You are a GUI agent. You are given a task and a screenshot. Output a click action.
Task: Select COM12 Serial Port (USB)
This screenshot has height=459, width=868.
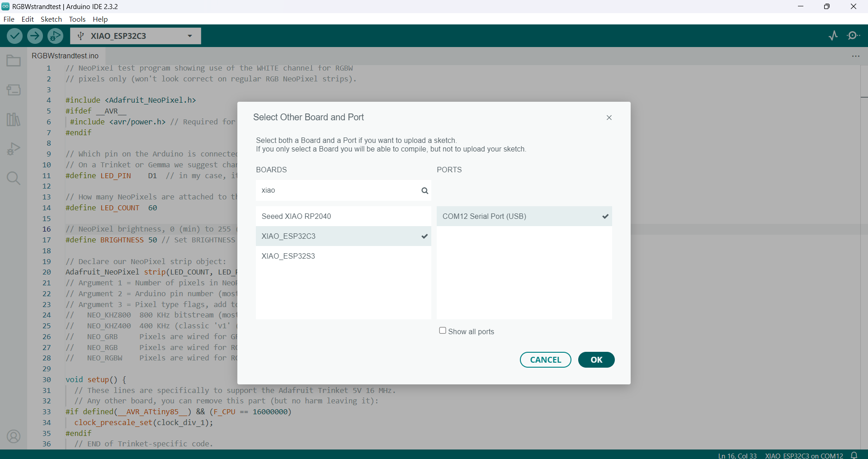[524, 216]
